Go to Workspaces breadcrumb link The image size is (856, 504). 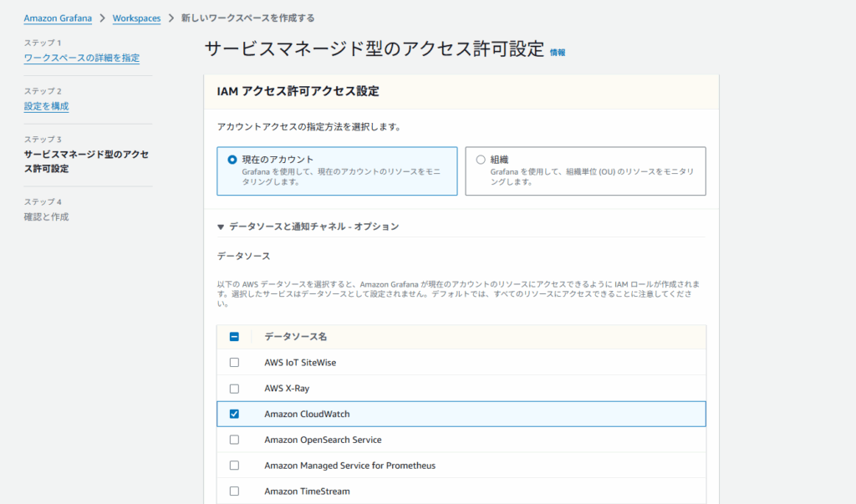pos(136,18)
